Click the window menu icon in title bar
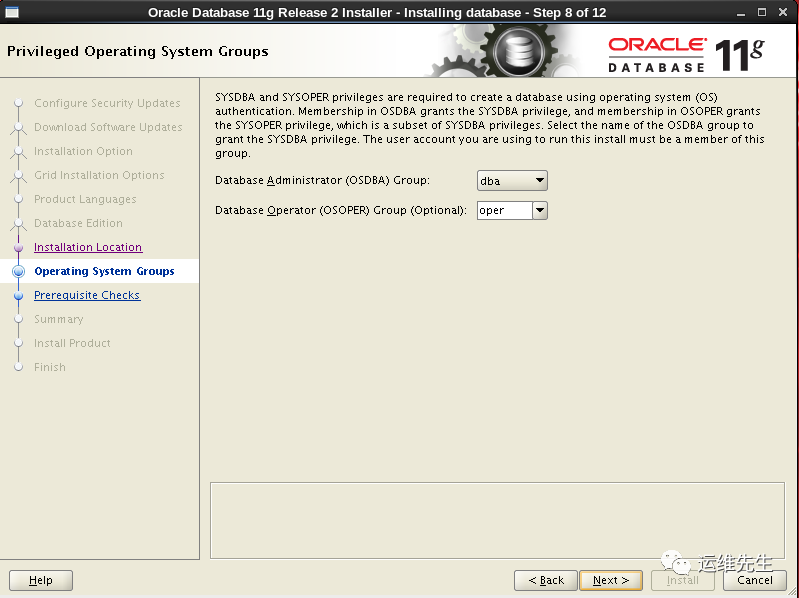The width and height of the screenshot is (799, 598). tap(11, 12)
